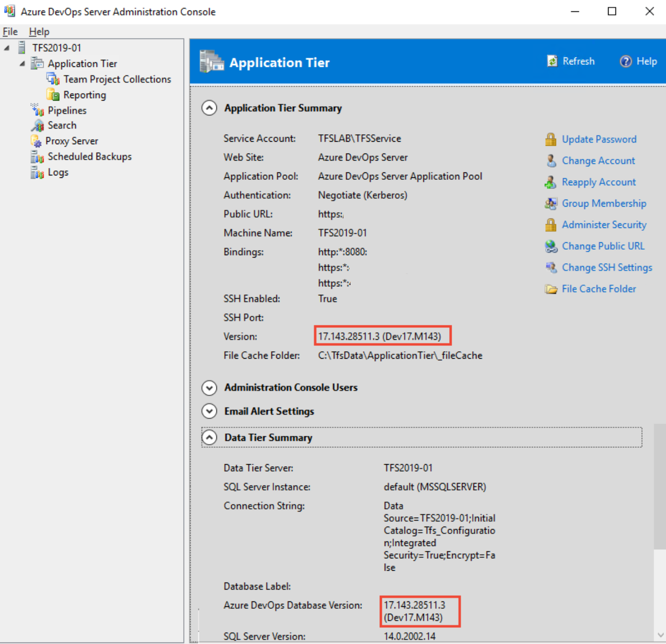
Task: Collapse the Application Tier Summary section
Action: point(209,107)
